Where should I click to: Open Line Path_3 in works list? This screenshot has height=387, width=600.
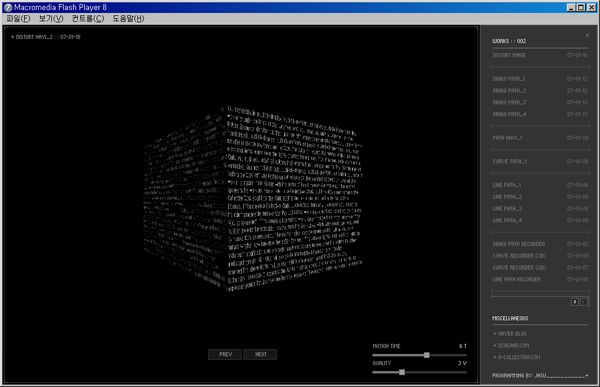pyautogui.click(x=540, y=209)
